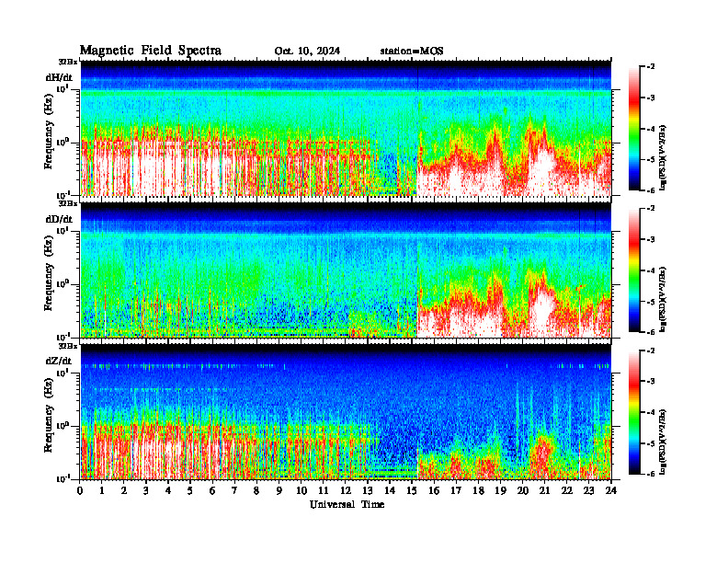Click hour tick "9" on time axis
This screenshot has height=563, width=728.
[279, 491]
